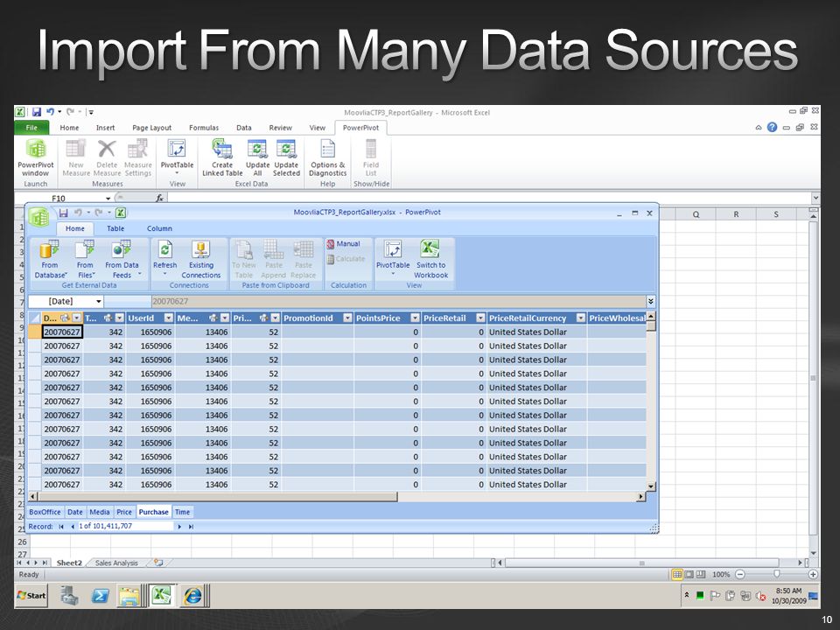This screenshot has height=630, width=840.
Task: Click the Excel zoom slider handle
Action: 777,574
